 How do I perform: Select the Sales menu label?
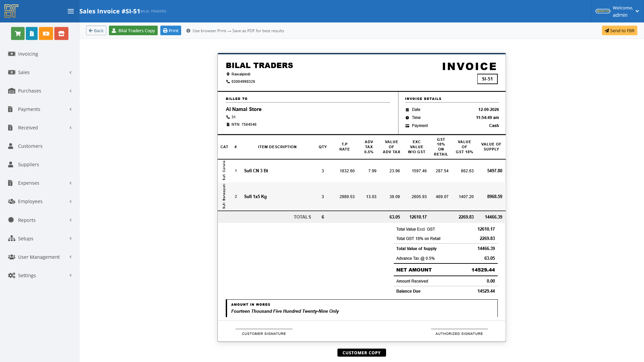coord(24,72)
